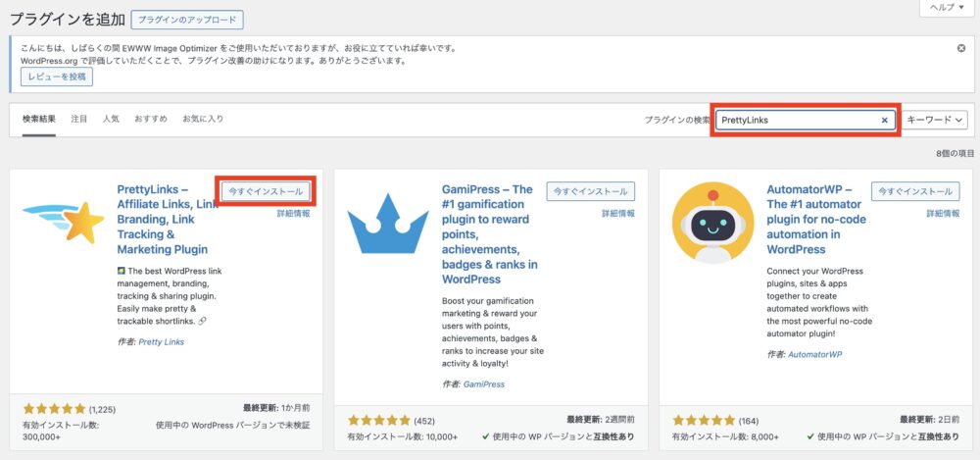Open 詳細情報 for GamiPress
Screen dimensions: 980x460
[618, 214]
